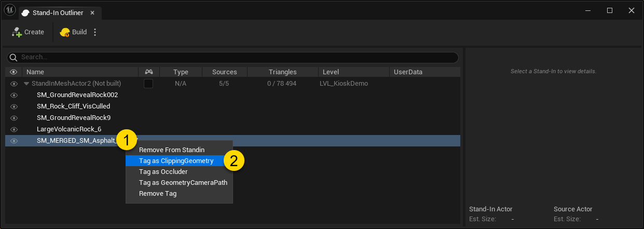Choose Tag as ClippingGeometry

coord(179,161)
